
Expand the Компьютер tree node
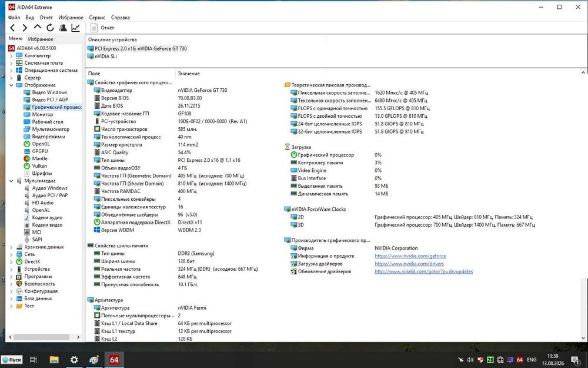point(11,55)
